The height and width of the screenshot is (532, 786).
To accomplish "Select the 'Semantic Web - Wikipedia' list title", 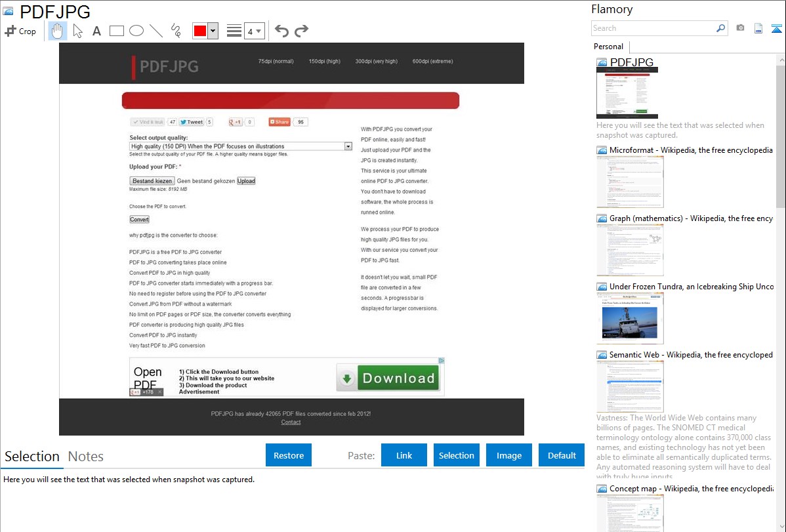I will coord(691,355).
